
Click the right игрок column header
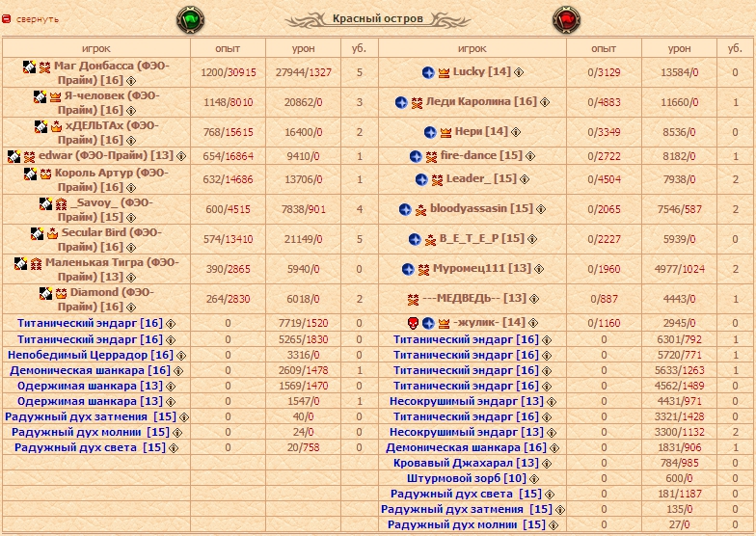point(472,48)
